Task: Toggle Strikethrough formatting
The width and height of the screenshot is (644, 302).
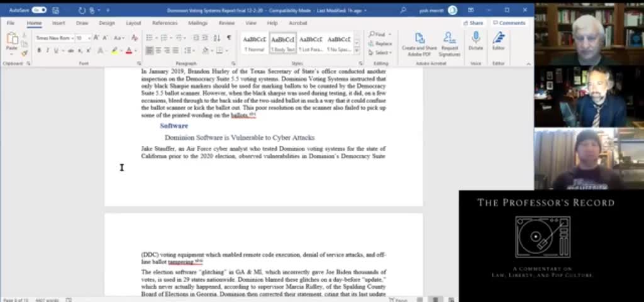Action: 70,50
